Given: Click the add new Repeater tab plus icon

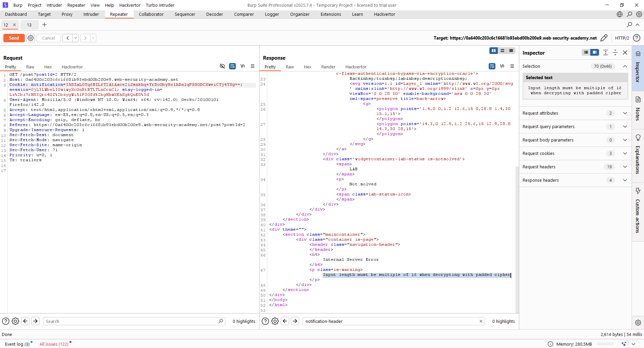Looking at the screenshot, I should pyautogui.click(x=44, y=25).
